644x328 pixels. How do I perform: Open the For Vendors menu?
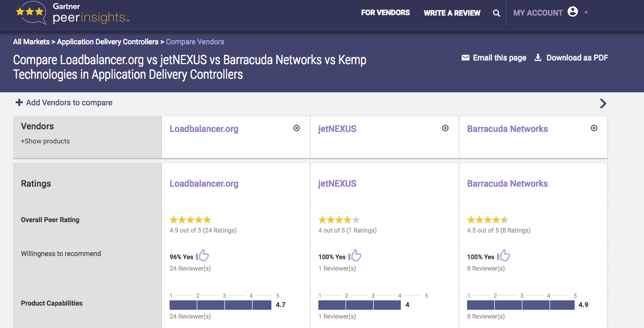(x=386, y=13)
